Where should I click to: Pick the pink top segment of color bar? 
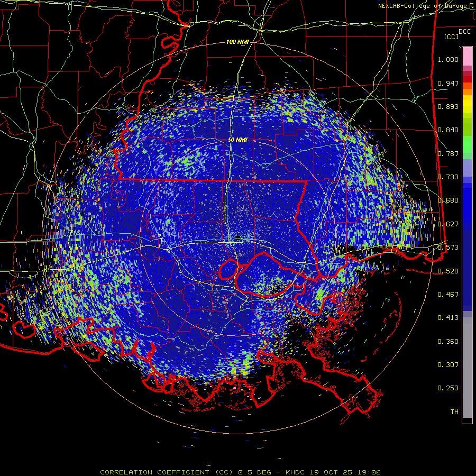click(x=467, y=56)
